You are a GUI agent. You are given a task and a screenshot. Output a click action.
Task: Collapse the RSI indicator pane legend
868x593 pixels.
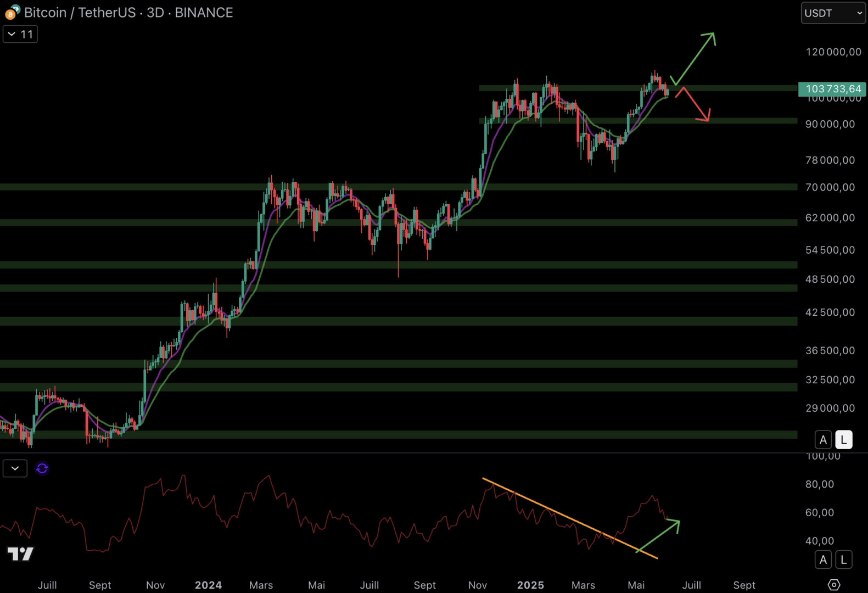point(15,468)
